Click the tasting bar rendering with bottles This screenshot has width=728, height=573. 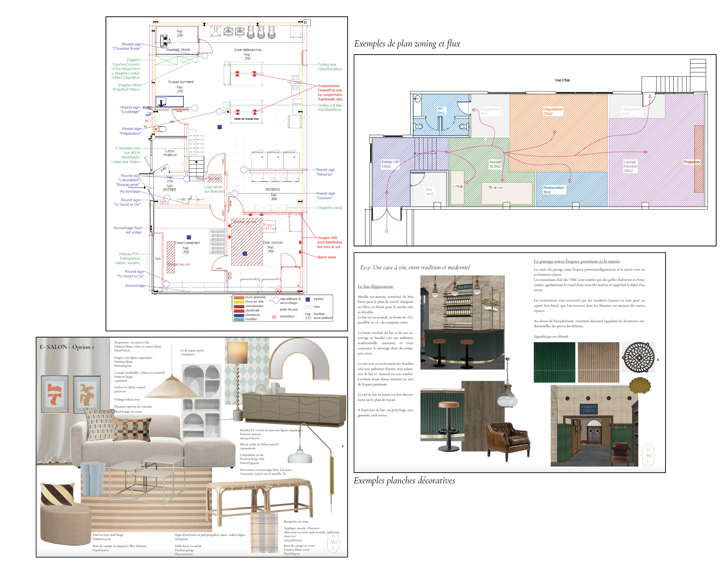[x=462, y=322]
